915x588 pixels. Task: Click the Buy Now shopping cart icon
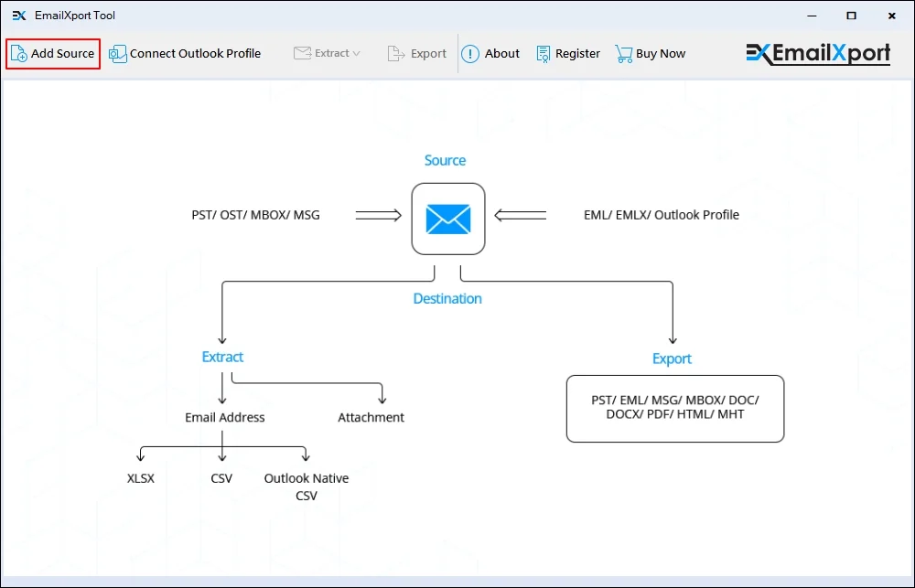tap(623, 54)
